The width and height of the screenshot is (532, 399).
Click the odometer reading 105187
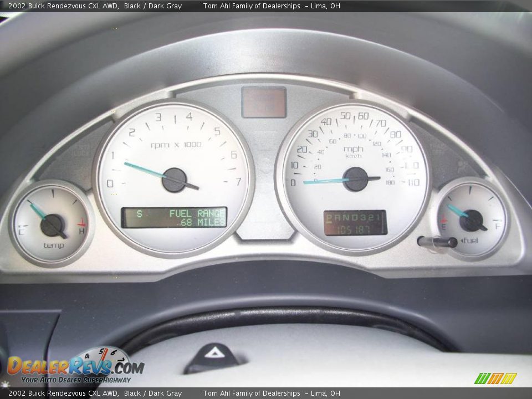pos(353,229)
